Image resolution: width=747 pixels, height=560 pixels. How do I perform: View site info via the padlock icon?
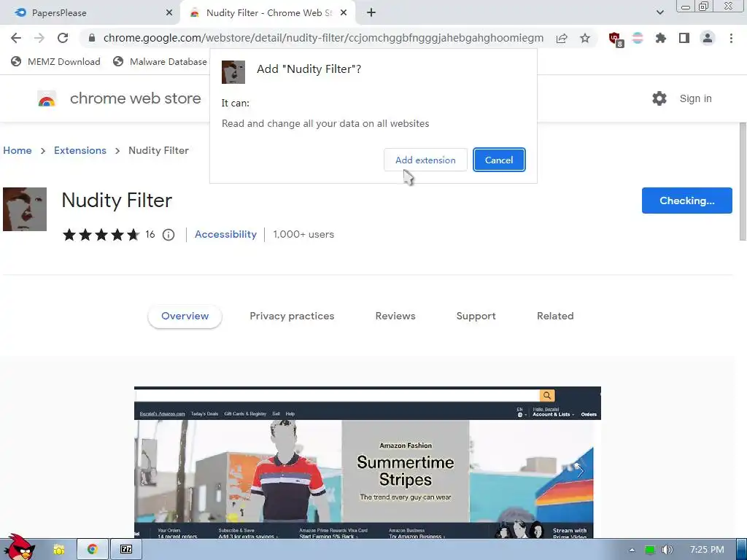pyautogui.click(x=92, y=38)
